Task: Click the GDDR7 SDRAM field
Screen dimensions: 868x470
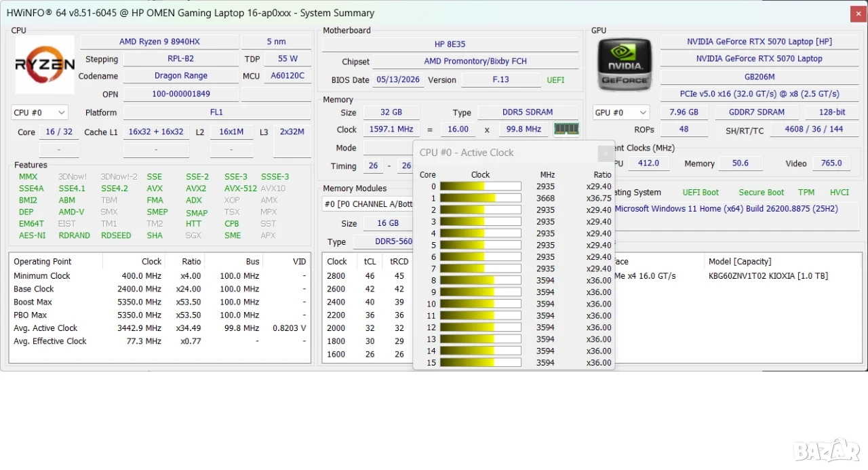Action: (x=757, y=113)
